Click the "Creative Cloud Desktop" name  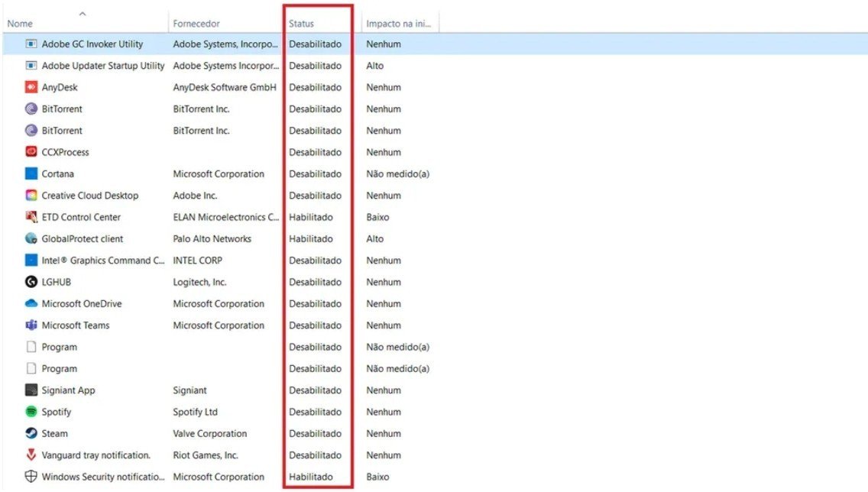90,195
